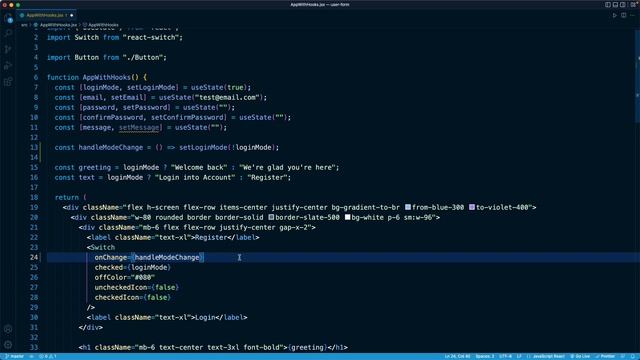The height and width of the screenshot is (360, 640).
Task: Click Spaces: 2 indentation setting
Action: click(485, 356)
